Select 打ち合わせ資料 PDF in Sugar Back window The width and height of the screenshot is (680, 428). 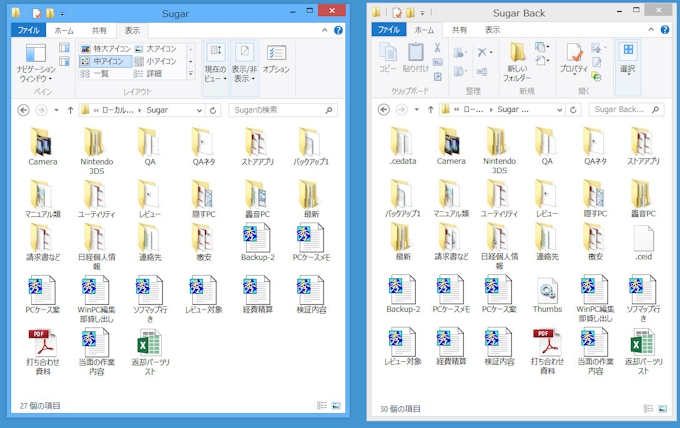click(547, 351)
